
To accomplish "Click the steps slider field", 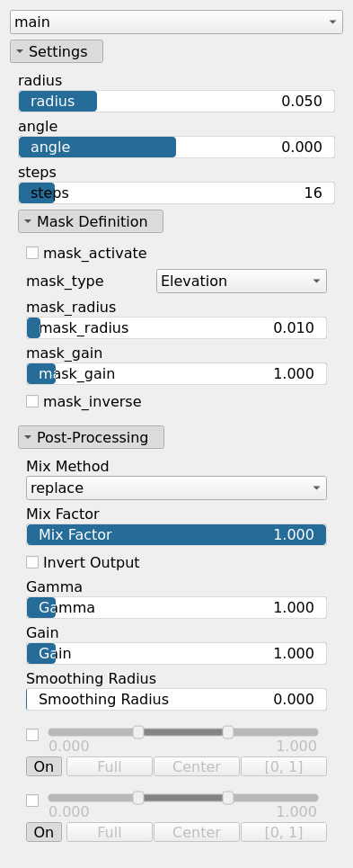I will pos(176,193).
